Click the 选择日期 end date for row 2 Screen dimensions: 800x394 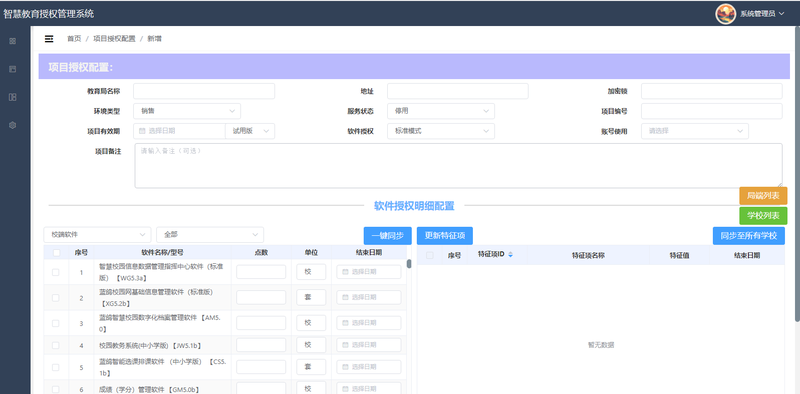(x=369, y=298)
